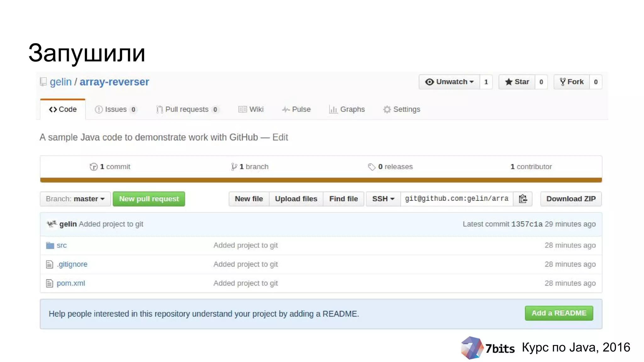This screenshot has width=644, height=362.
Task: Click the copy-to-clipboard icon for the clone URL
Action: [x=523, y=199]
